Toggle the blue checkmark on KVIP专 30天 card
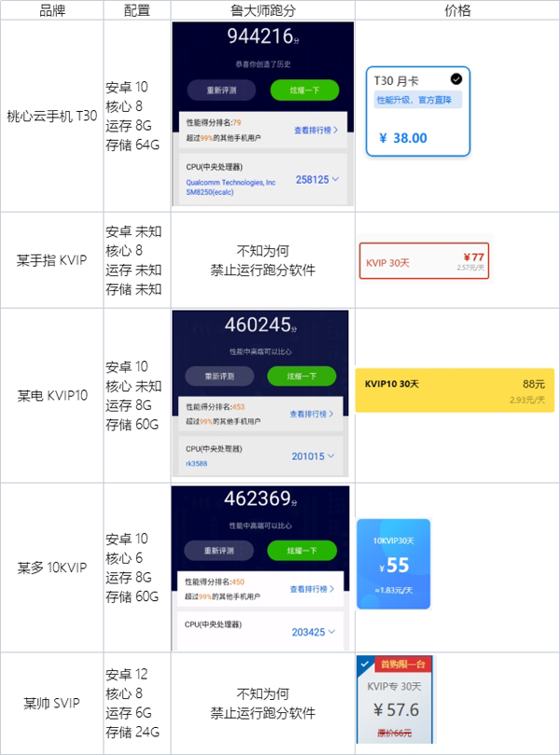560x755 pixels. (365, 664)
